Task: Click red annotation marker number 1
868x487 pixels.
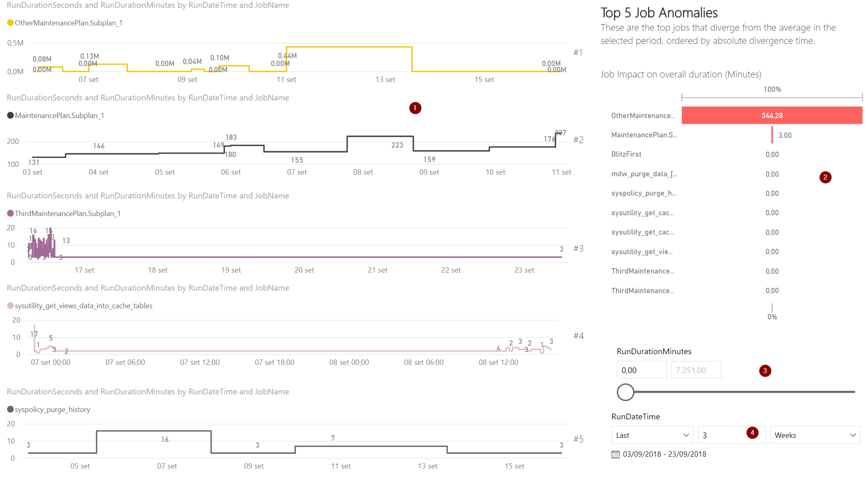Action: pyautogui.click(x=415, y=108)
